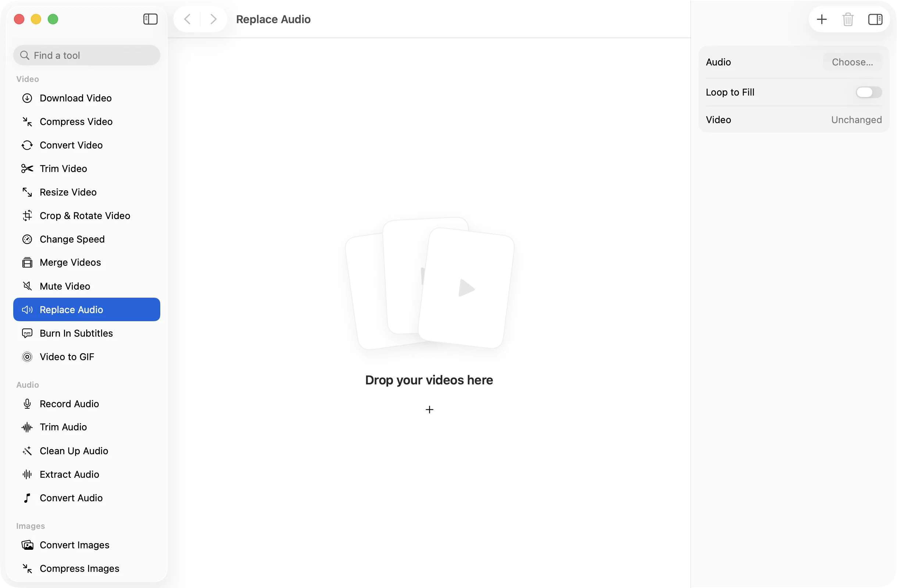Click the Record Audio microphone icon
This screenshot has width=897, height=588.
tap(27, 404)
